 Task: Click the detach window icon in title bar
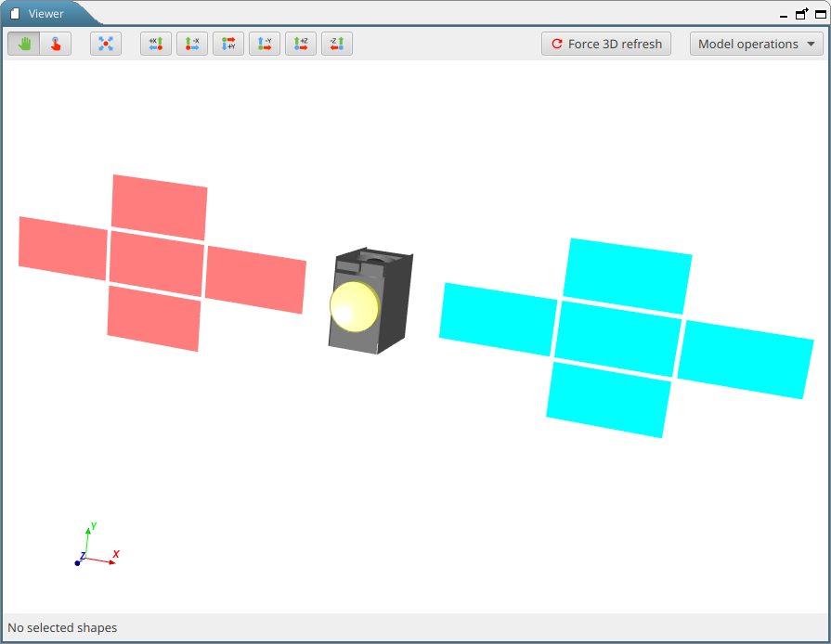tap(800, 14)
